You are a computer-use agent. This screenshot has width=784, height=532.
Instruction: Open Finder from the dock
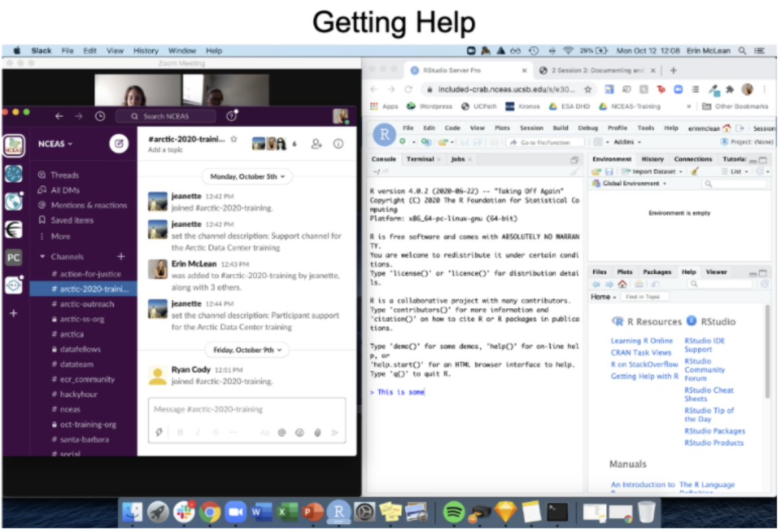(x=133, y=512)
